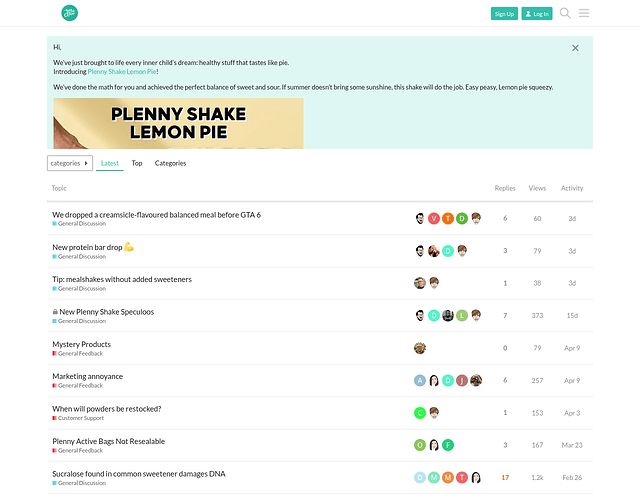640x500 pixels.
Task: Dismiss the Lemon Pie announcement banner
Action: click(x=575, y=48)
